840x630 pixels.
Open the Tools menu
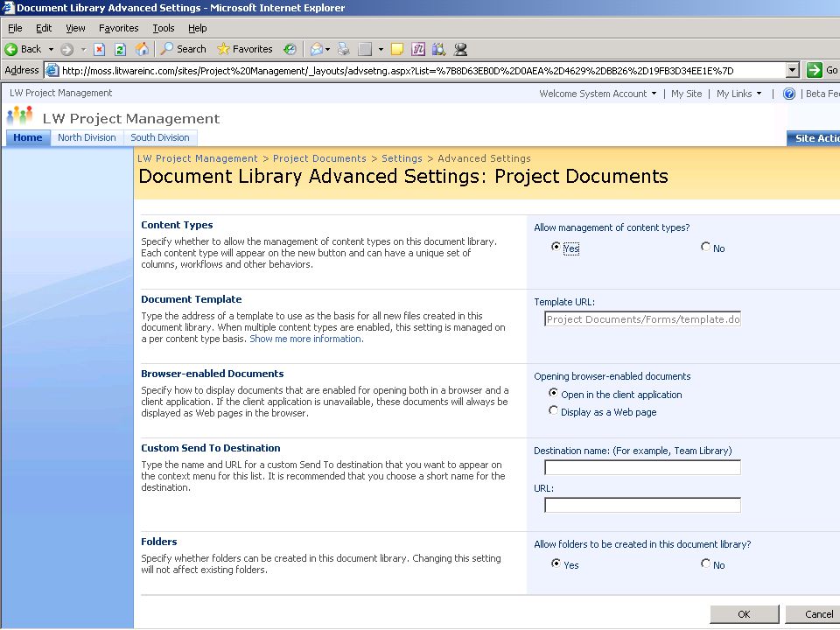point(164,28)
